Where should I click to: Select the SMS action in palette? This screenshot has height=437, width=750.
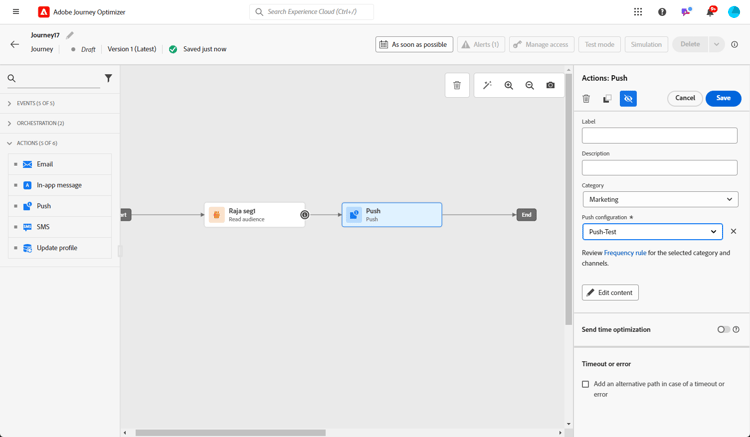click(x=60, y=227)
